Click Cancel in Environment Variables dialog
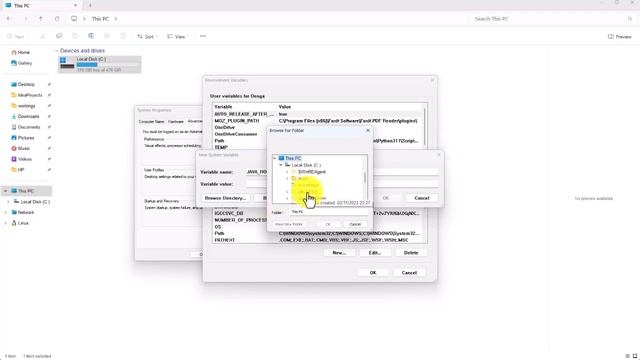Screen dimensions: 640x360 [x=409, y=272]
